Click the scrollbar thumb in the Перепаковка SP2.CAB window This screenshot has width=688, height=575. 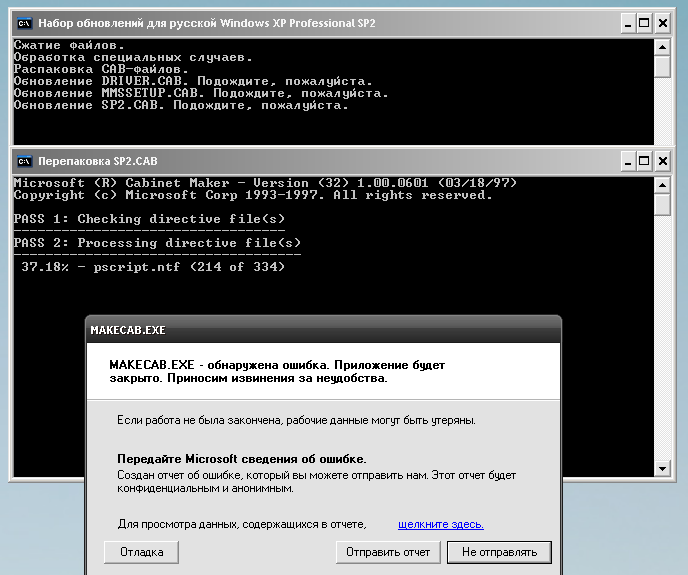click(x=662, y=205)
